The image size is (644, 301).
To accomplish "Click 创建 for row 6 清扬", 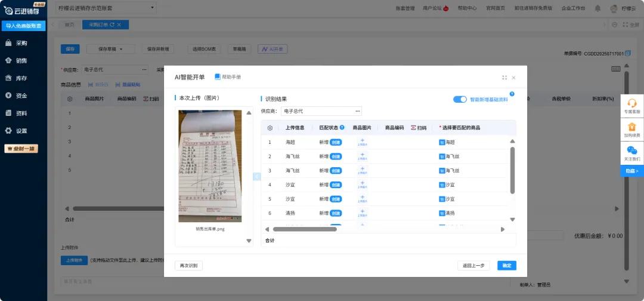I will pyautogui.click(x=336, y=213).
